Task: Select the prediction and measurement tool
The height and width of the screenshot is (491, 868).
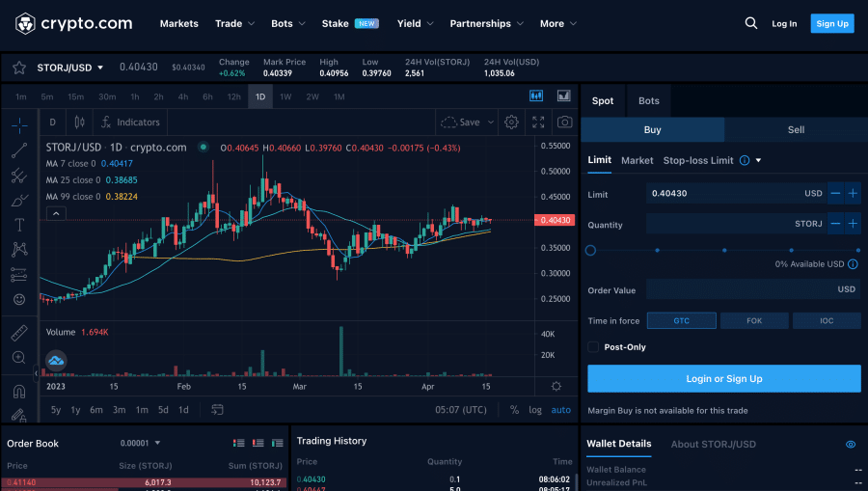Action: pos(19,275)
